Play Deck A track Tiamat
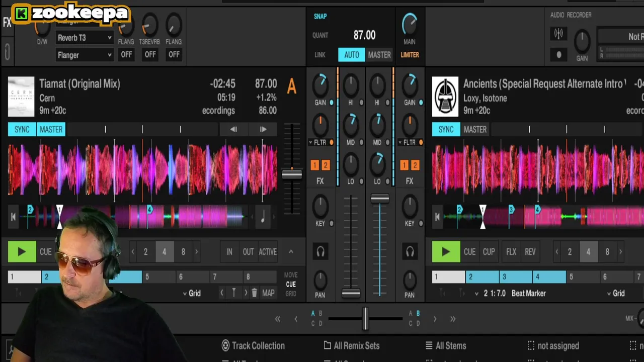The width and height of the screenshot is (644, 362). tap(22, 252)
